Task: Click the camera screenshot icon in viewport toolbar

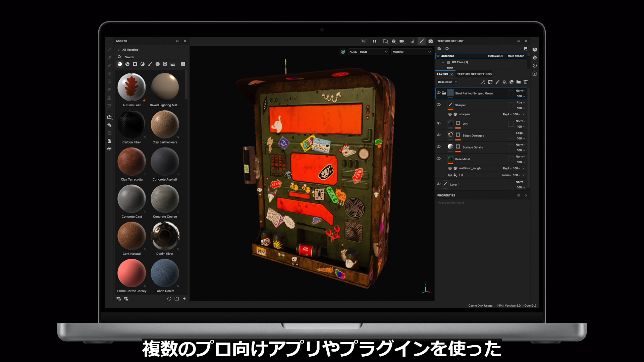Action: (x=430, y=41)
